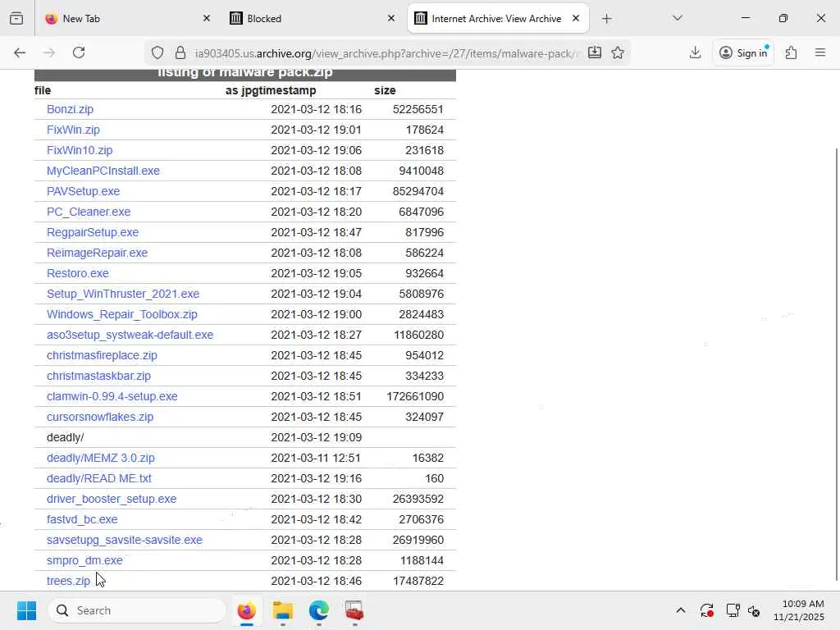This screenshot has height=630, width=840.
Task: Open Firefox application hamburger menu
Action: [x=820, y=52]
